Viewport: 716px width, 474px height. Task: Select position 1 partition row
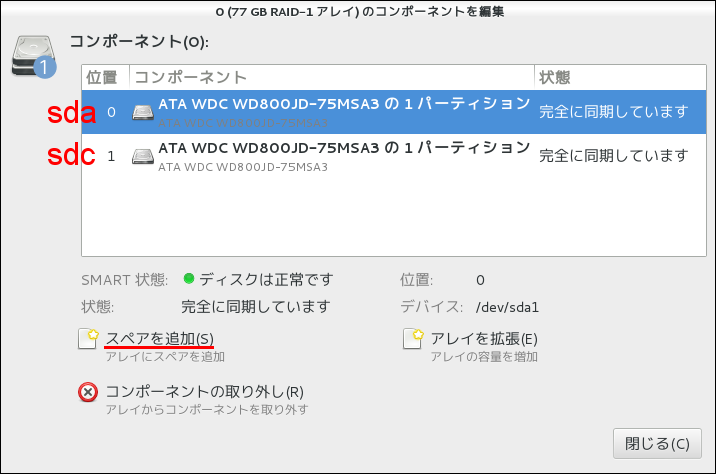(394, 156)
